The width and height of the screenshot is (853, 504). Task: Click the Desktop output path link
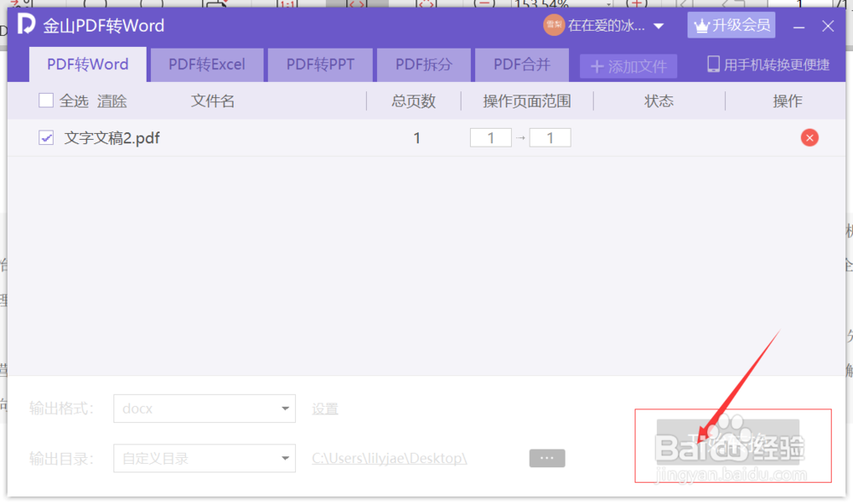point(389,458)
